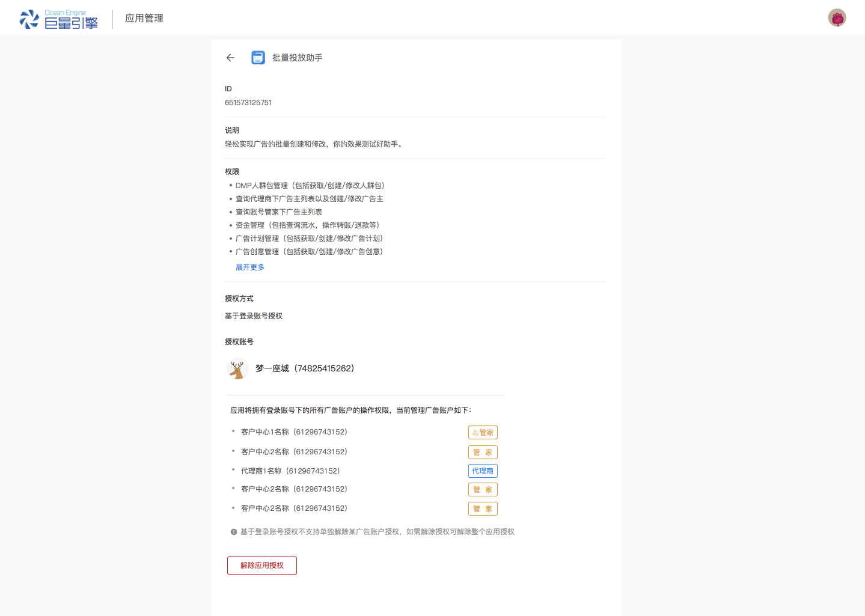Click the 广告计划管理 permission item
Image resolution: width=865 pixels, height=616 pixels.
pos(309,239)
